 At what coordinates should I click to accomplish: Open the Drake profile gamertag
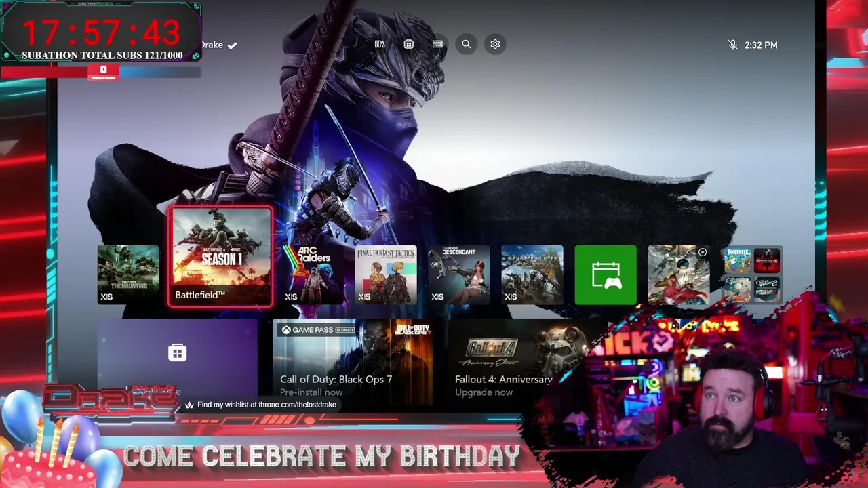[x=218, y=45]
